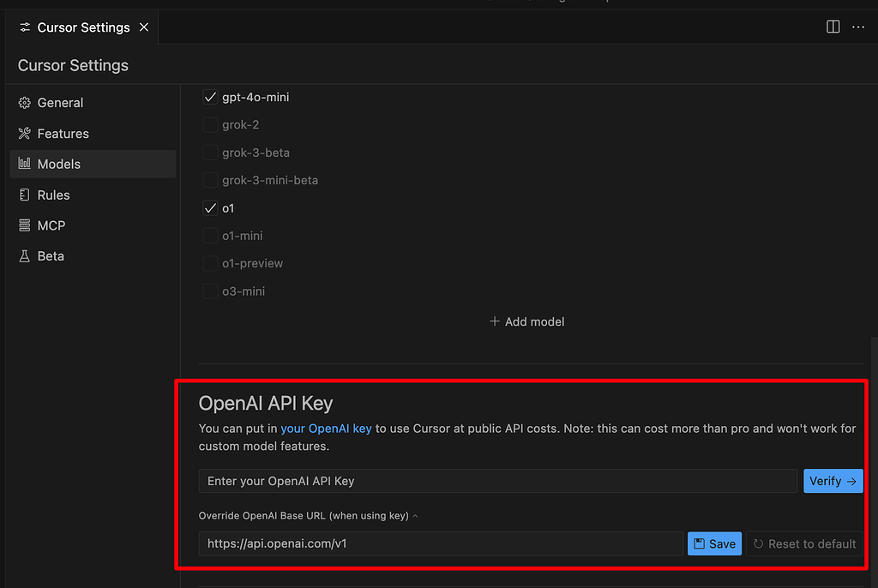Select the Models settings section

coord(93,164)
